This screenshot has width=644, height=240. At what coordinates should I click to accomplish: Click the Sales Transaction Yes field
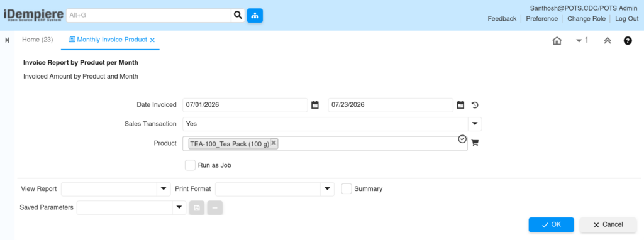326,124
